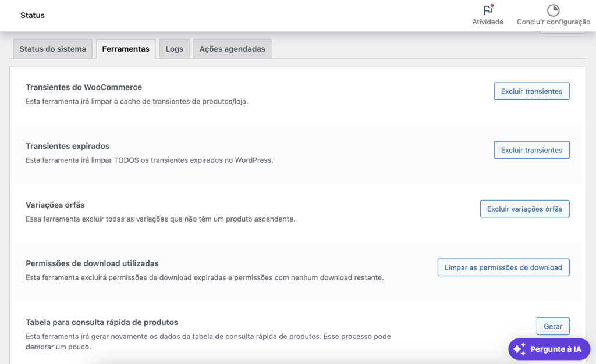Click the red notification dot on the Atividade flag

[x=491, y=6]
